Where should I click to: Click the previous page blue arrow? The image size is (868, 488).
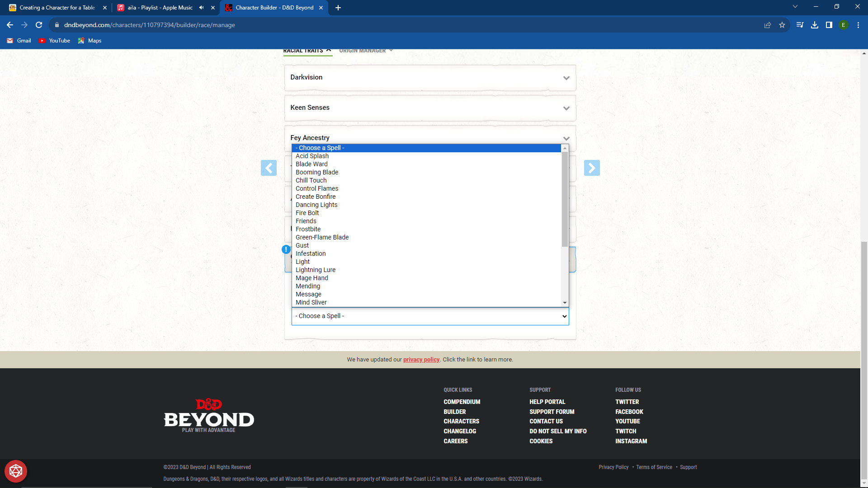click(269, 168)
